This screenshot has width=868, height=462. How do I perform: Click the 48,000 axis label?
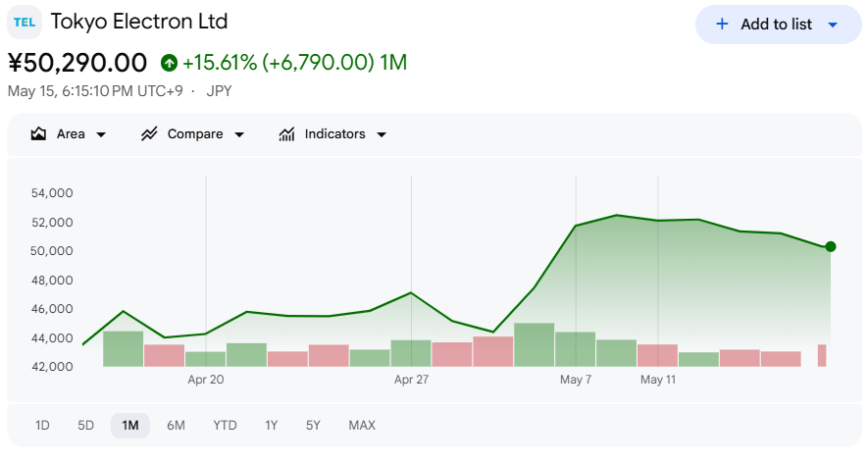point(52,281)
